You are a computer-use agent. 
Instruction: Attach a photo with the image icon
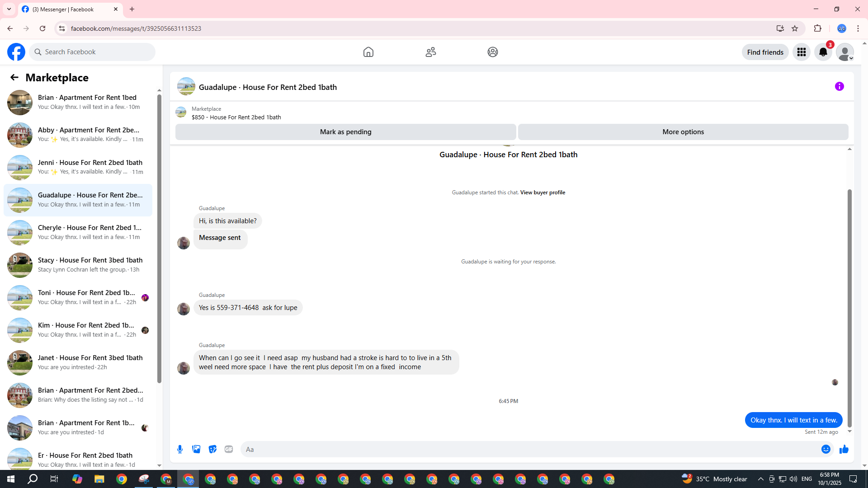coord(196,449)
